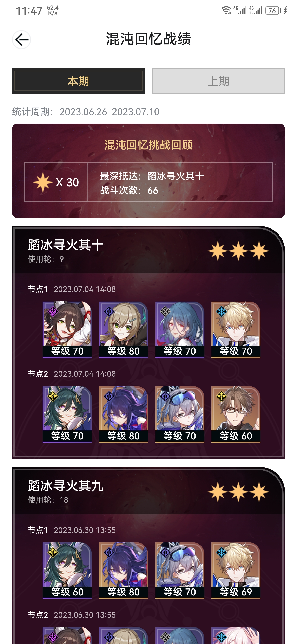Select goggles-wearing level 70 character in stage ten node 2
297x644 pixels.
(180, 414)
